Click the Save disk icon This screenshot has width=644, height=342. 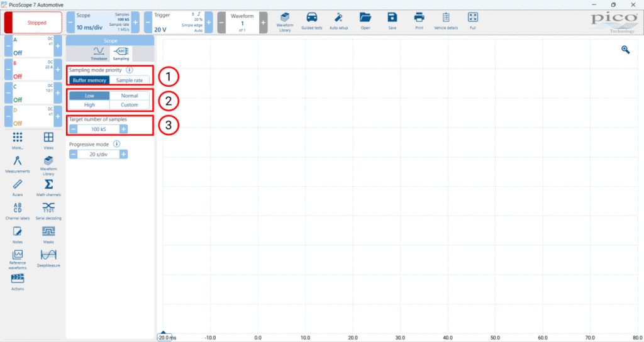click(x=392, y=21)
